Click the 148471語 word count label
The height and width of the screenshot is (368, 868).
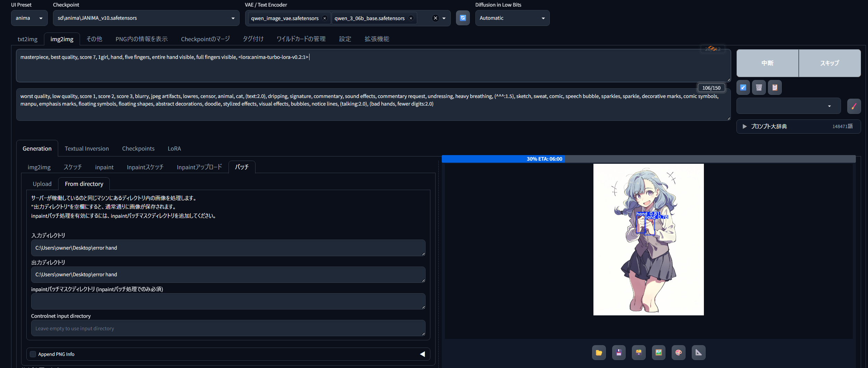point(842,126)
